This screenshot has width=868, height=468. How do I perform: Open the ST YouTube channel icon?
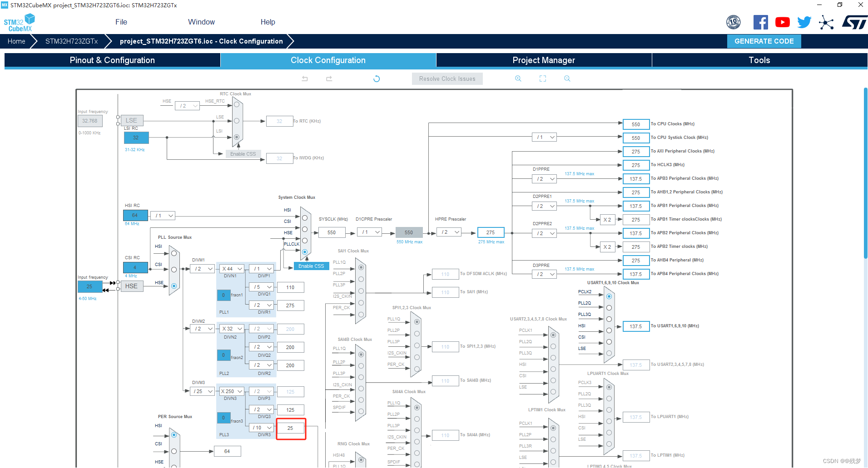(x=783, y=22)
